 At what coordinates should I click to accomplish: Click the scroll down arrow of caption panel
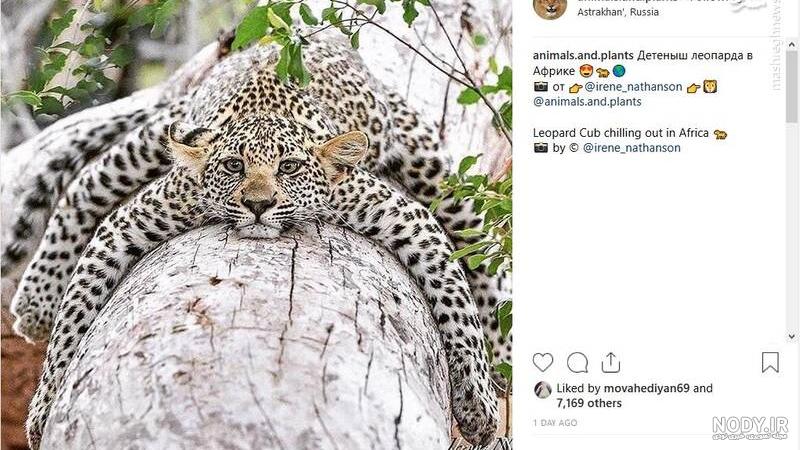pyautogui.click(x=792, y=337)
